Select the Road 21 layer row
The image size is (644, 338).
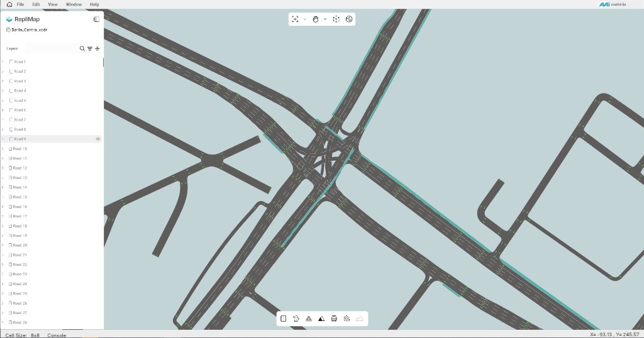tap(52, 254)
